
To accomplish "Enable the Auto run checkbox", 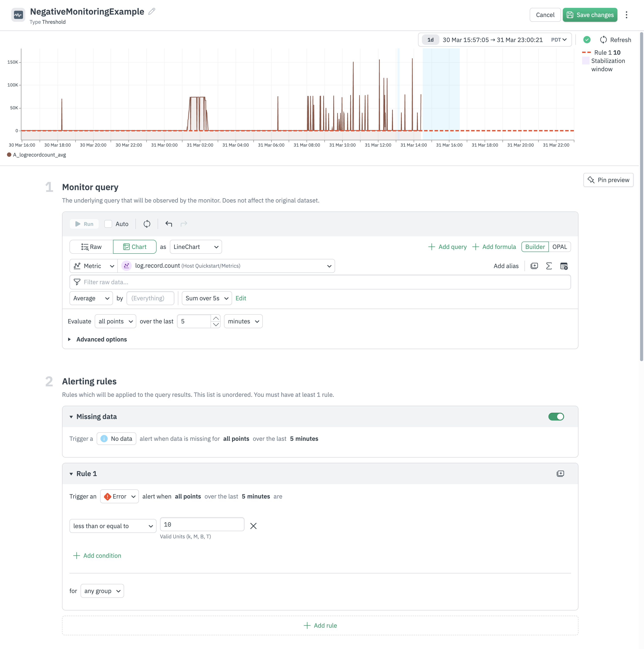I will [x=108, y=224].
